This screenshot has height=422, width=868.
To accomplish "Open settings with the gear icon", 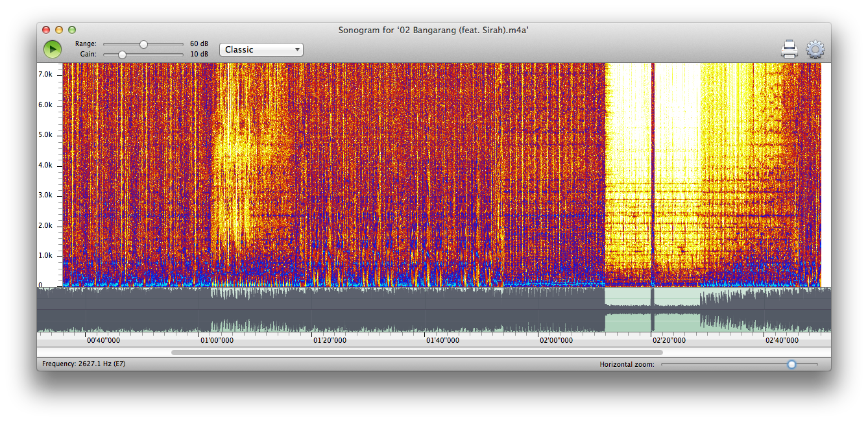I will click(815, 49).
